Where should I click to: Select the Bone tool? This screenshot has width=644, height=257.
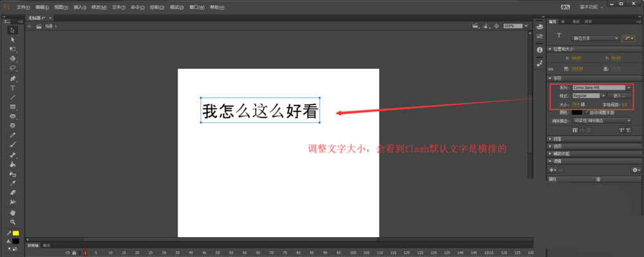coord(13,155)
